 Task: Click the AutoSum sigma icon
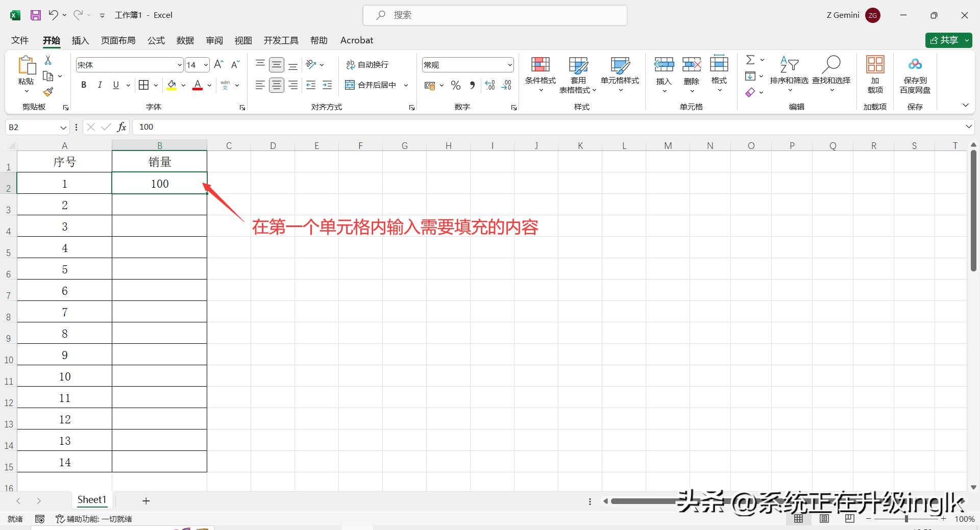click(750, 60)
